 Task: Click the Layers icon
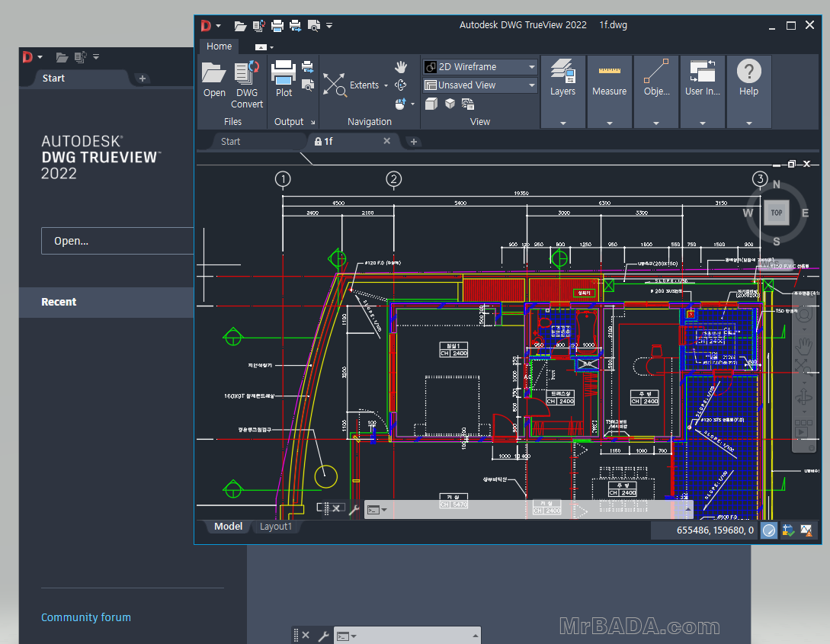coord(562,71)
